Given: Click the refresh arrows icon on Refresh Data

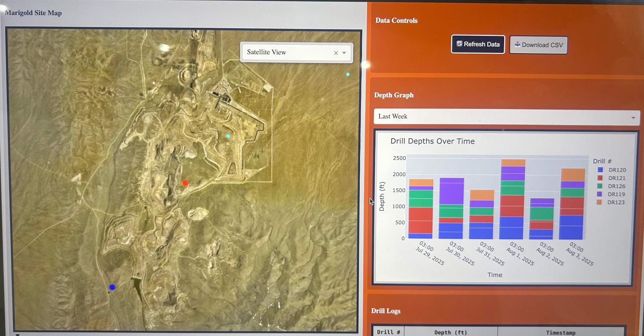Looking at the screenshot, I should point(459,44).
